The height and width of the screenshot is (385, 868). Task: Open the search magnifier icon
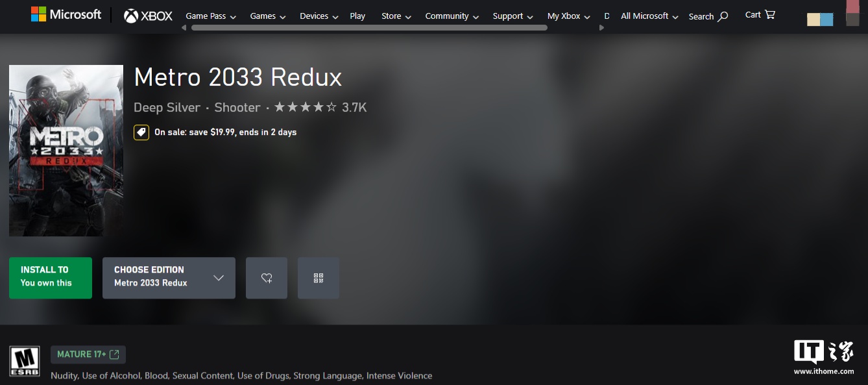(723, 16)
